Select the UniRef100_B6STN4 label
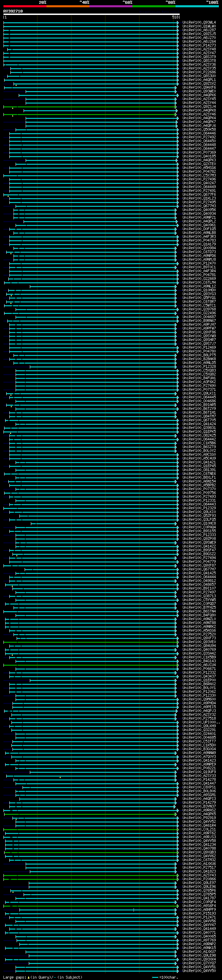 [199, 612]
